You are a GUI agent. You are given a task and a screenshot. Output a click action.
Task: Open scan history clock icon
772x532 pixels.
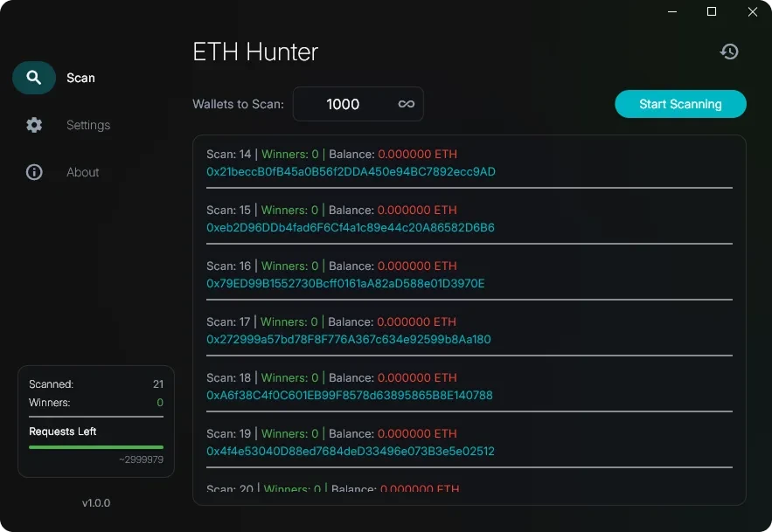click(x=729, y=52)
